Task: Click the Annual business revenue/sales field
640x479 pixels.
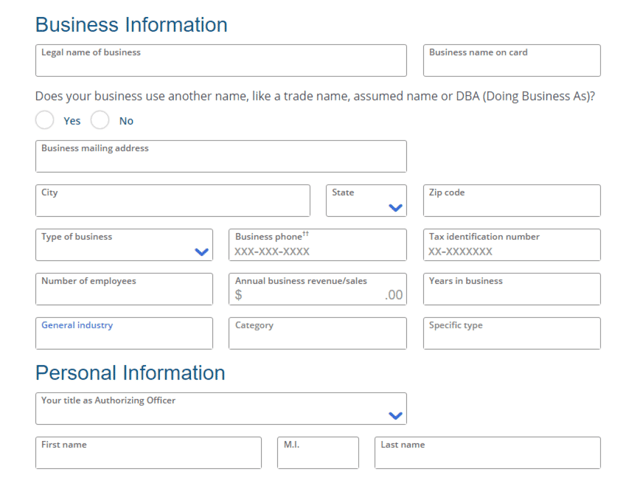Action: pyautogui.click(x=318, y=289)
